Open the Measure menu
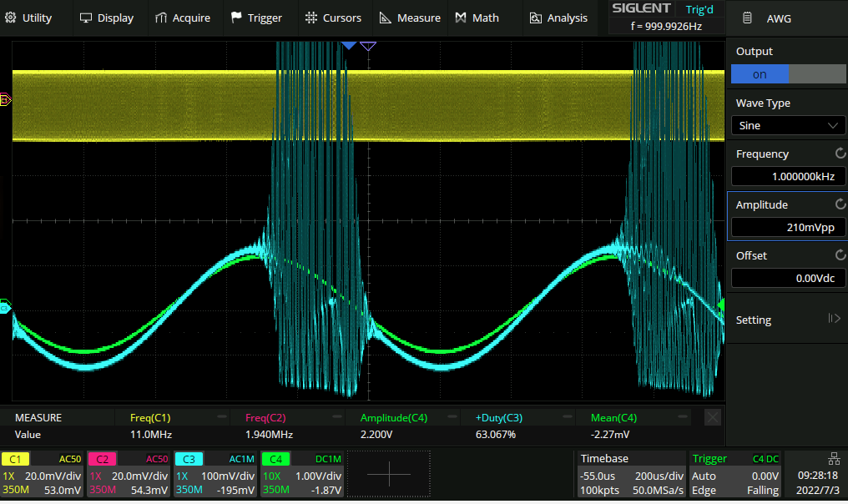The width and height of the screenshot is (848, 504). point(409,18)
